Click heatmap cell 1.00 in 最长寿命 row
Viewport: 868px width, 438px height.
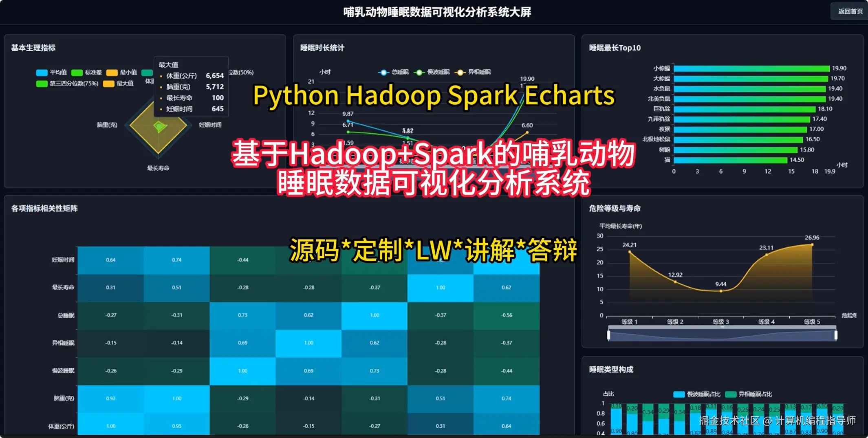click(x=441, y=288)
